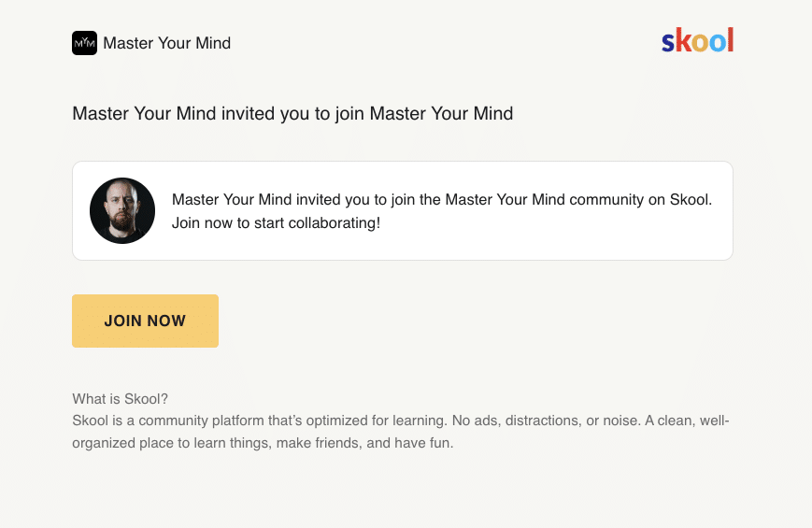The height and width of the screenshot is (528, 812).
Task: Open the colorful skool logo
Action: pyautogui.click(x=698, y=40)
